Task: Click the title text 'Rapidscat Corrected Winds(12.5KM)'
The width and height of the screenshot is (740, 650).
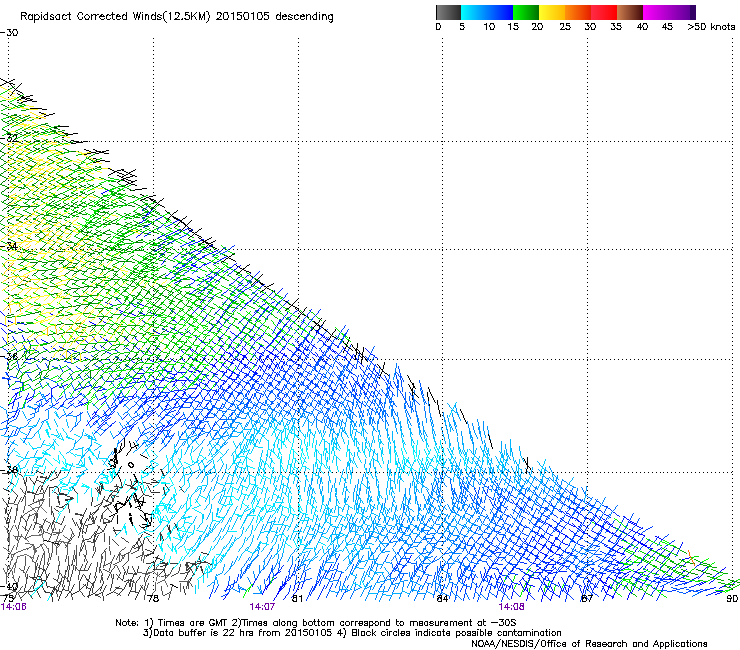Action: tap(115, 17)
